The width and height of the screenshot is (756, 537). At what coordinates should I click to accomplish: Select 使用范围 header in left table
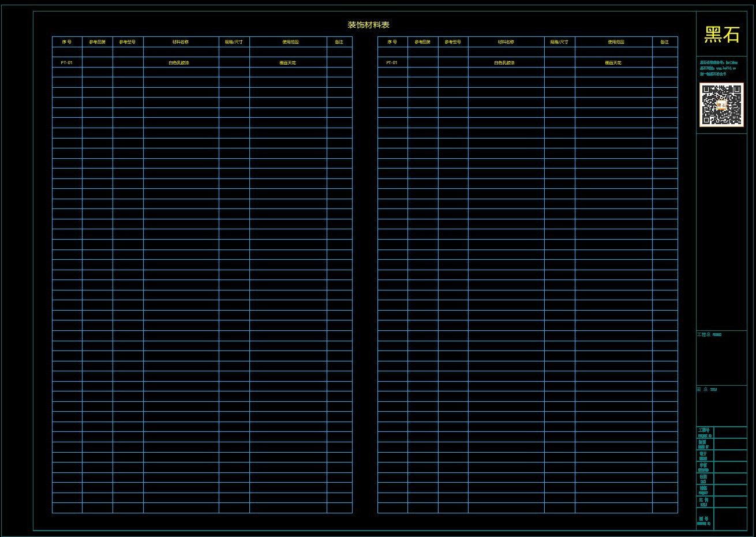(x=290, y=42)
